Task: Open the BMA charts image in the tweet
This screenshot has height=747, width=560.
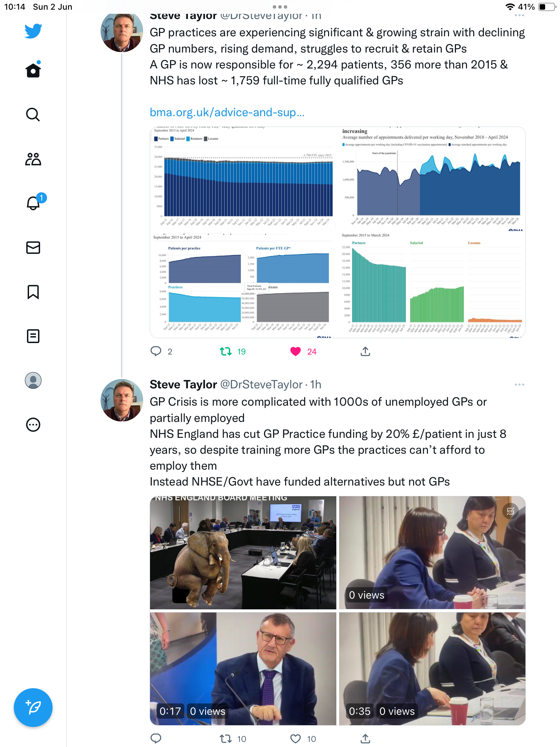Action: (x=338, y=232)
